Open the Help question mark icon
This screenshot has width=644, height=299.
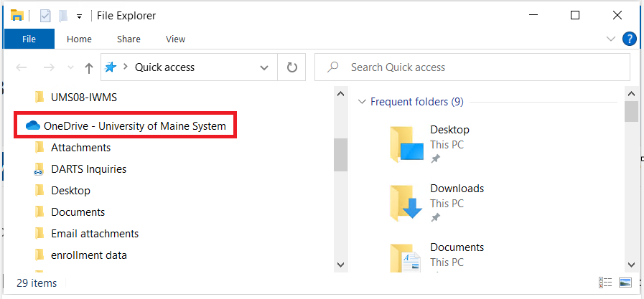click(x=630, y=39)
